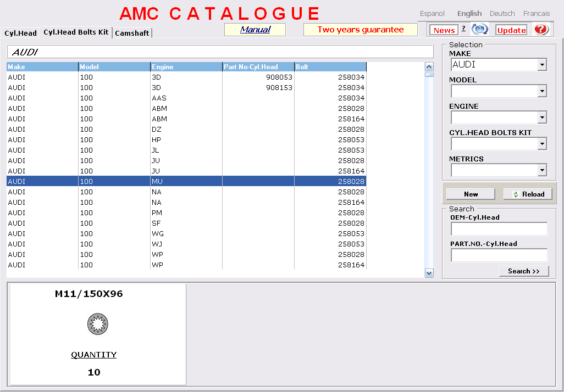Open the Manual link
The height and width of the screenshot is (392, 564).
point(255,30)
